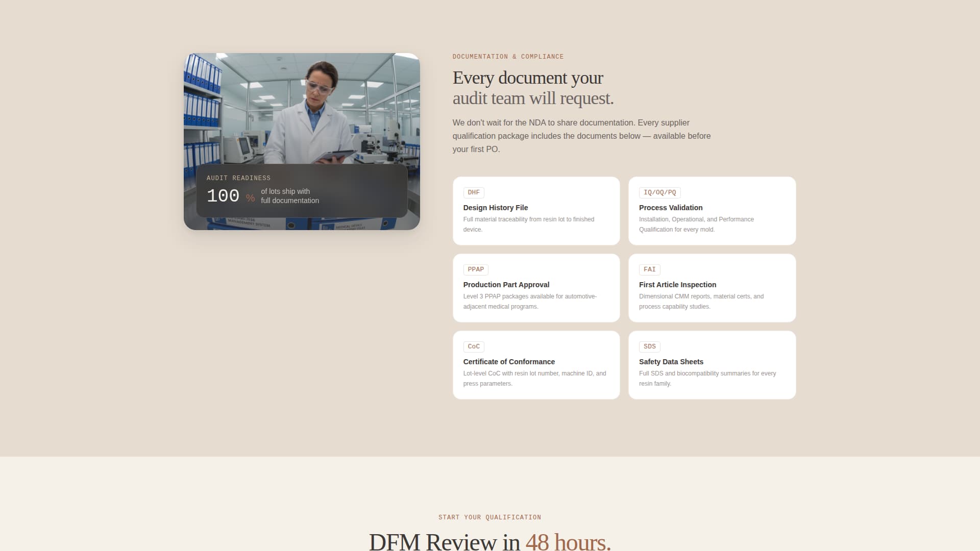Open the Design History File card

(536, 211)
